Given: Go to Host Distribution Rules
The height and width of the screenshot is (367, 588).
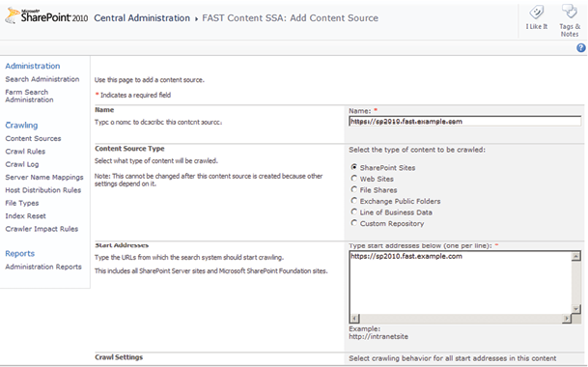Looking at the screenshot, I should tap(43, 190).
